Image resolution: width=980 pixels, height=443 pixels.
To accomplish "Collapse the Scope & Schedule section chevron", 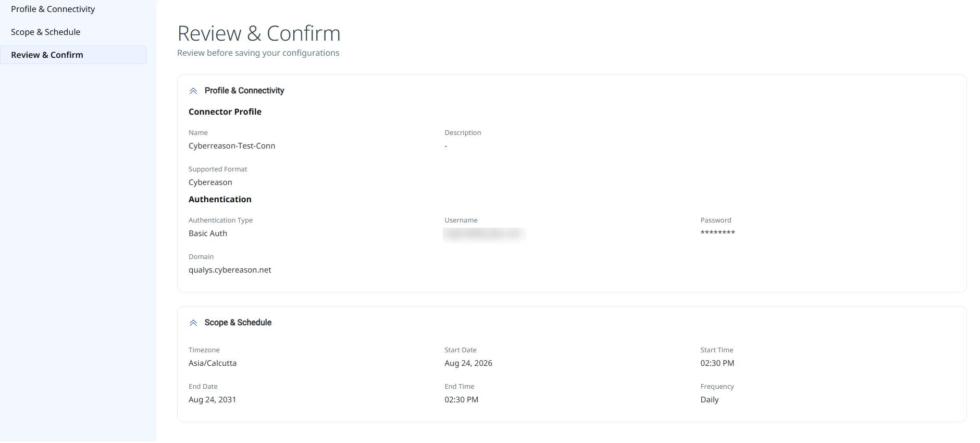I will pos(193,323).
